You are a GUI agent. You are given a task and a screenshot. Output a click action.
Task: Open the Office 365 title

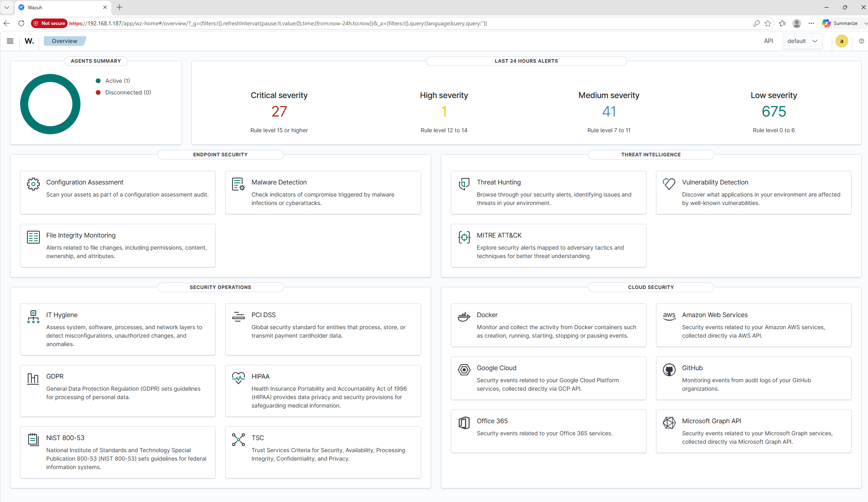tap(492, 421)
